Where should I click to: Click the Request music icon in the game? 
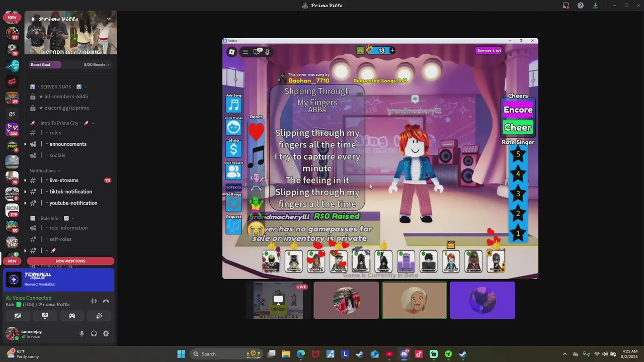[x=233, y=226]
